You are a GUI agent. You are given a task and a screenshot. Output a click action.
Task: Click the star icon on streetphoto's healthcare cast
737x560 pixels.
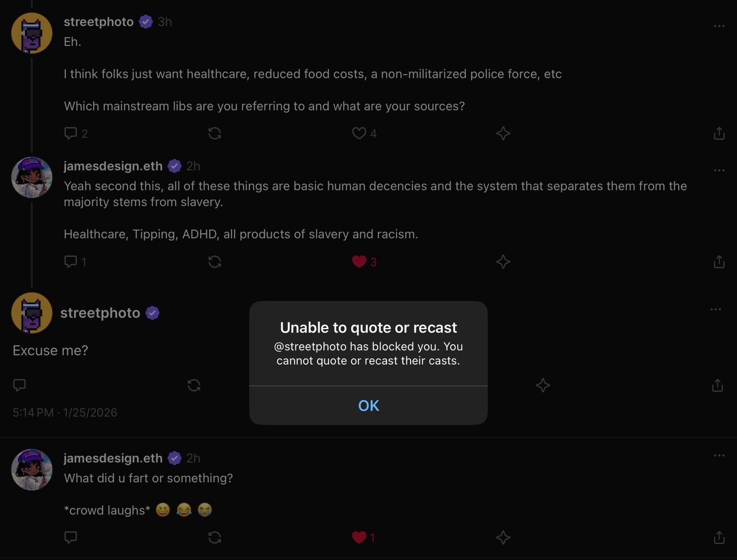[x=503, y=133]
